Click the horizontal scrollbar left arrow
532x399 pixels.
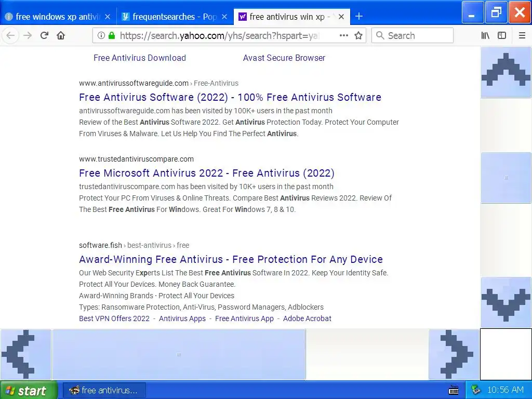[25, 354]
